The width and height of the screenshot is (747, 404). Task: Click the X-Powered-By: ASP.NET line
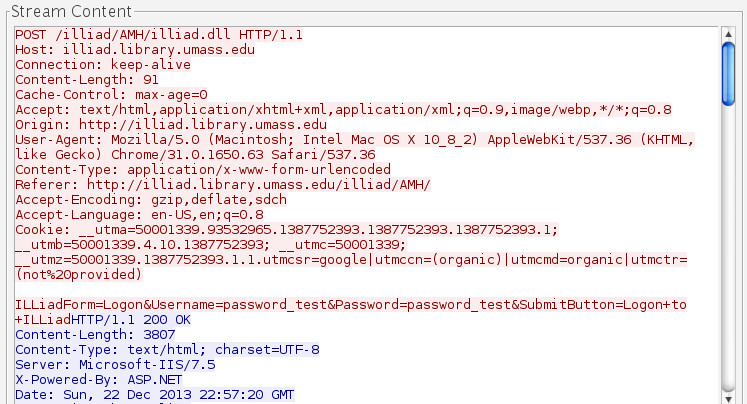100,379
